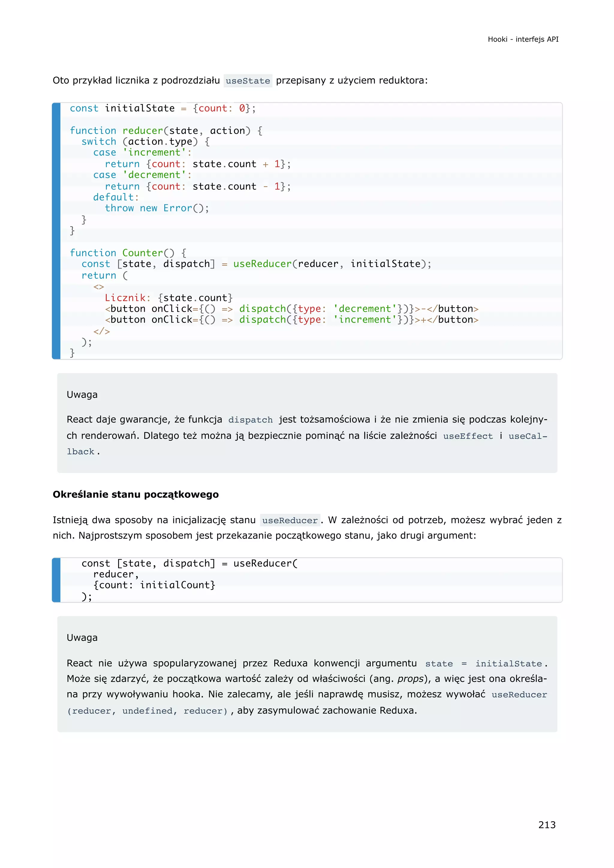Click the "case 'increment':" line

click(142, 153)
